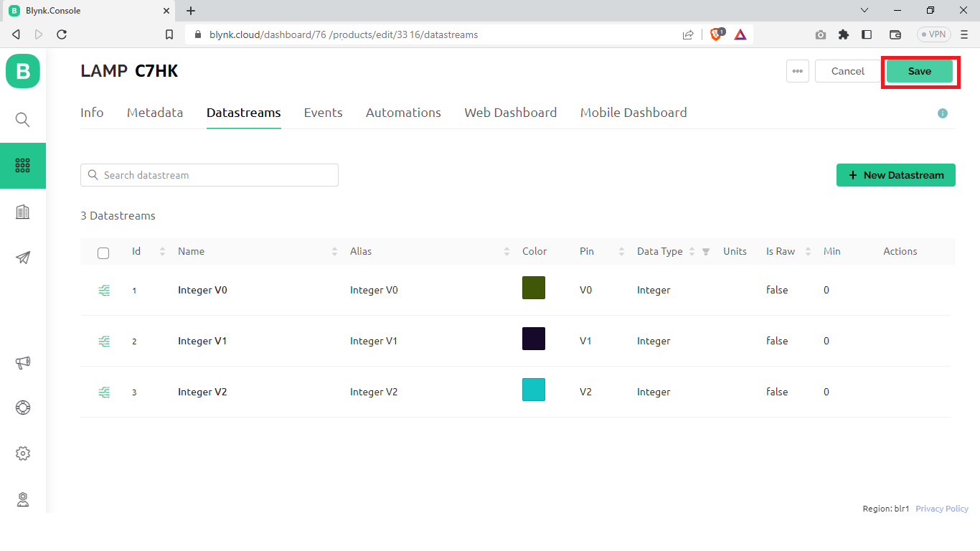Image resolution: width=980 pixels, height=551 pixels.
Task: Click the teal info icon near the tabs
Action: [943, 113]
